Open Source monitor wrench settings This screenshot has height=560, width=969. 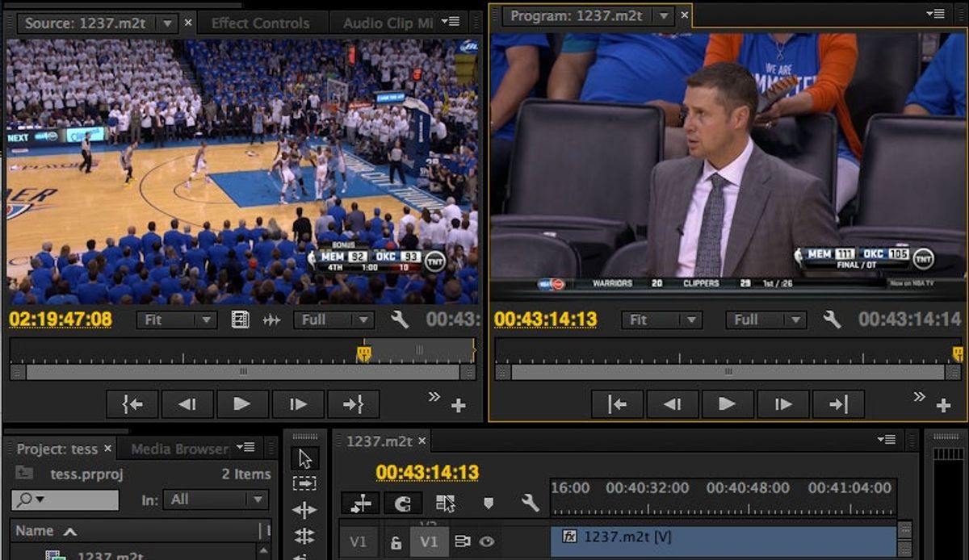pos(400,320)
